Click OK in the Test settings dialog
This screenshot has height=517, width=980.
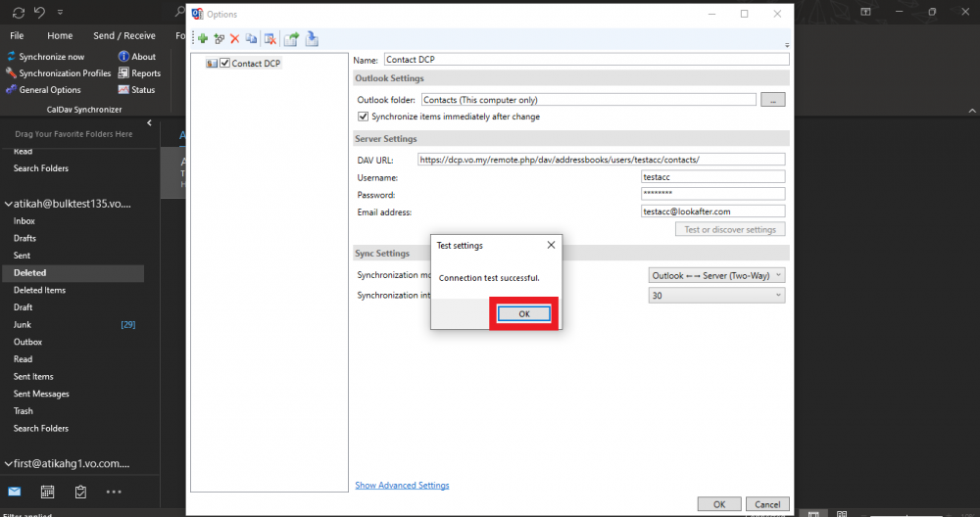click(523, 313)
